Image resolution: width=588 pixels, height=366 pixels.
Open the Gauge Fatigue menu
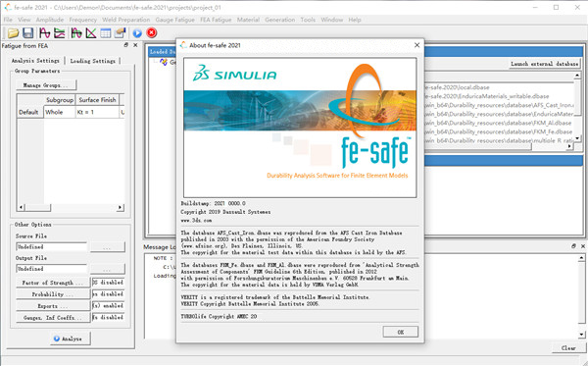tap(175, 20)
